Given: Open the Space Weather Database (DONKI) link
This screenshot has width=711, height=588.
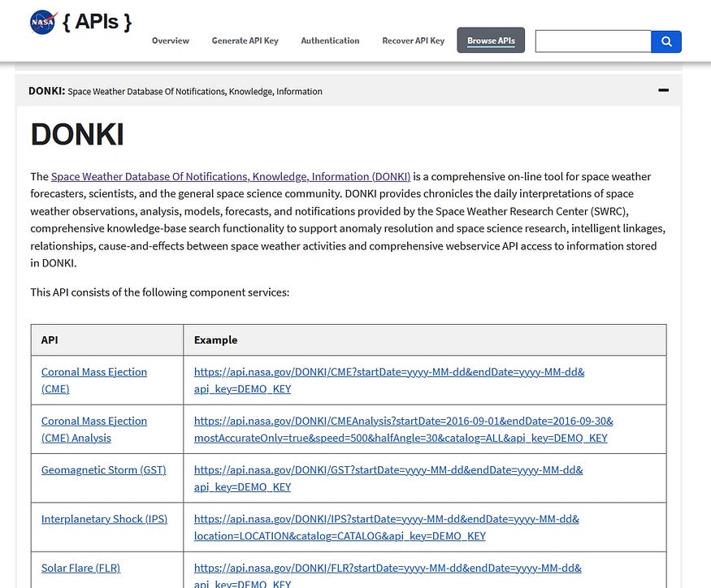Looking at the screenshot, I should coord(230,176).
